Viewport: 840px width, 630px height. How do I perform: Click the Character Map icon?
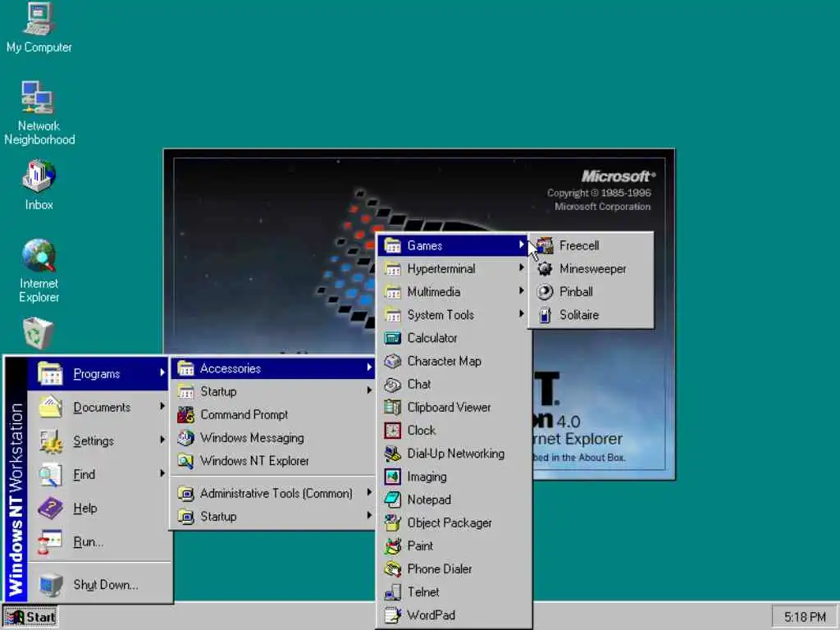click(393, 361)
